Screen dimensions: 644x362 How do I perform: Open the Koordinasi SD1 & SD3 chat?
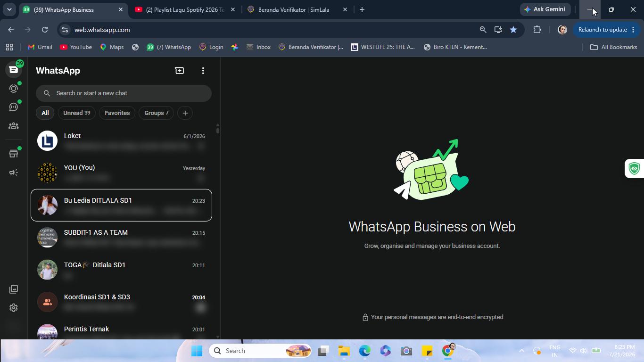pos(121,302)
